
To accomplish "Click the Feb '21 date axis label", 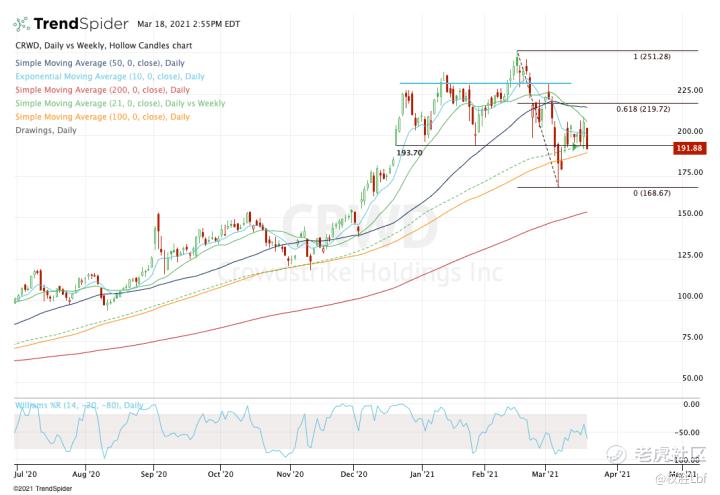I will tap(485, 474).
